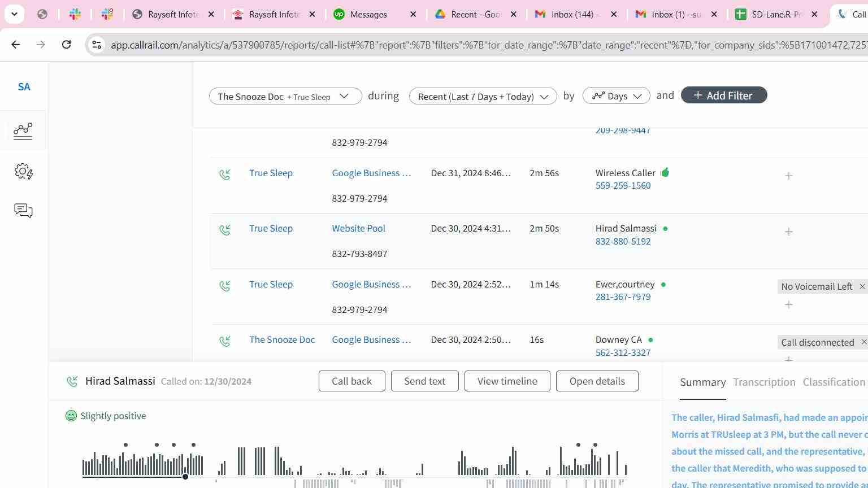Click inbound call icon for Ewer,courtney row
Image resolution: width=868 pixels, height=488 pixels.
(x=225, y=286)
